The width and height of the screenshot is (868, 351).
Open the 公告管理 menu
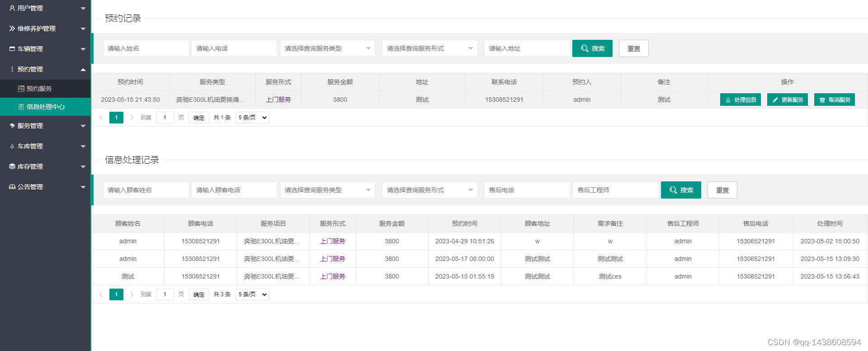45,187
